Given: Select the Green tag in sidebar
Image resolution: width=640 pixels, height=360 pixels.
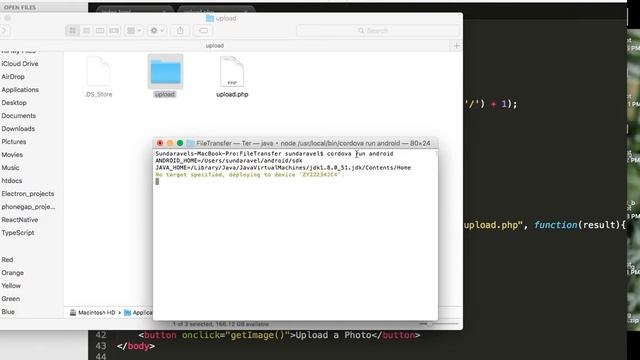Looking at the screenshot, I should tap(11, 299).
